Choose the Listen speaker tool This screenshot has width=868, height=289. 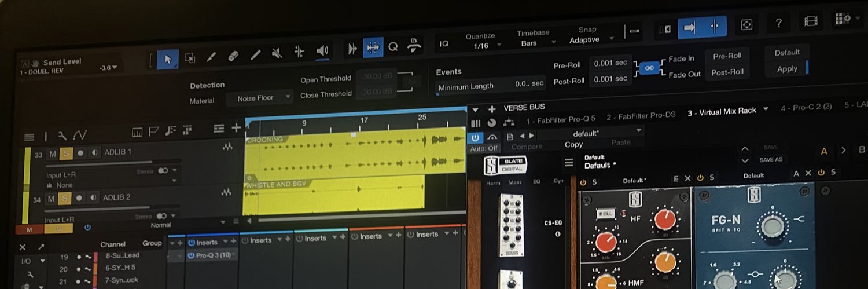(x=322, y=51)
